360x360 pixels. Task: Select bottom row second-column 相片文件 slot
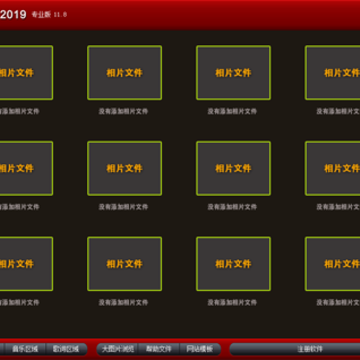coord(125,264)
